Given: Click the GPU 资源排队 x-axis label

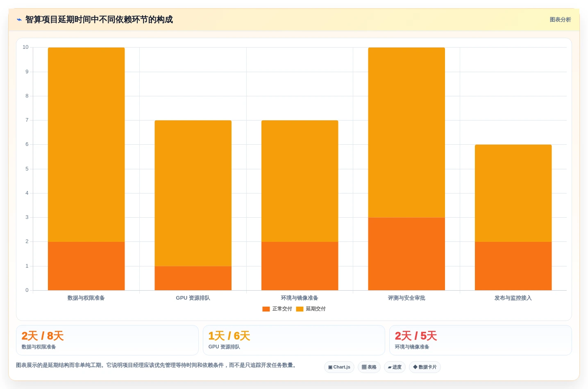Looking at the screenshot, I should pos(193,298).
